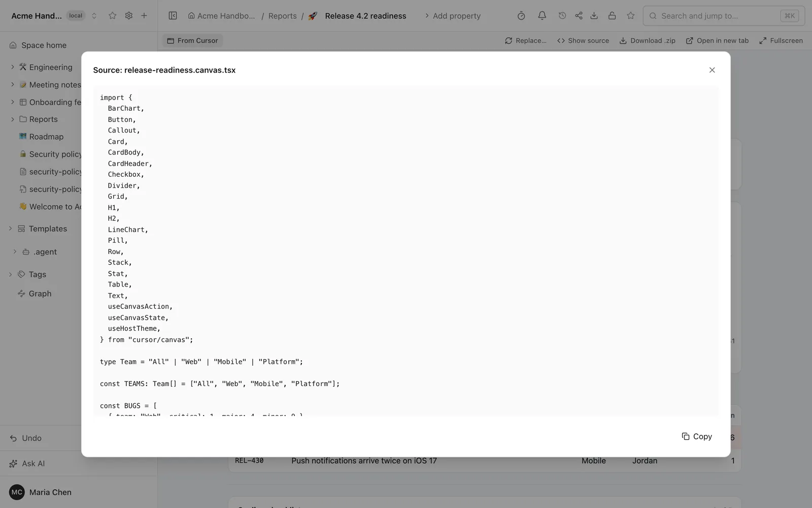Open notifications bell

542,16
